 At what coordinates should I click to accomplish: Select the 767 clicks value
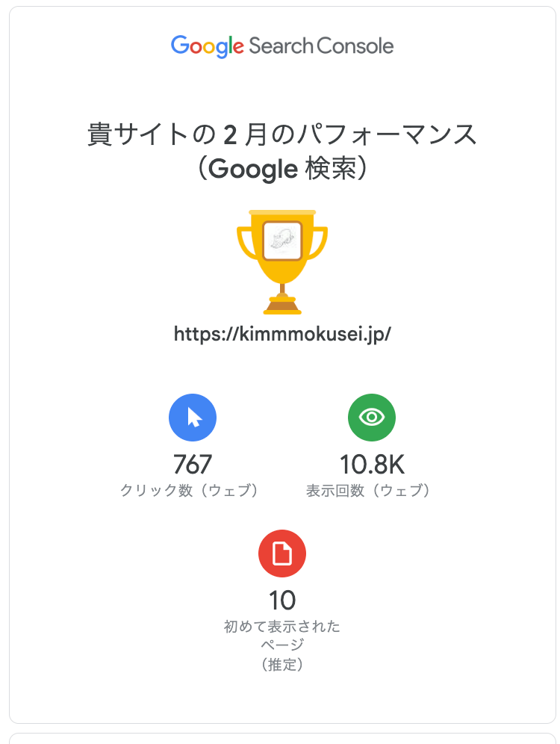pos(193,465)
